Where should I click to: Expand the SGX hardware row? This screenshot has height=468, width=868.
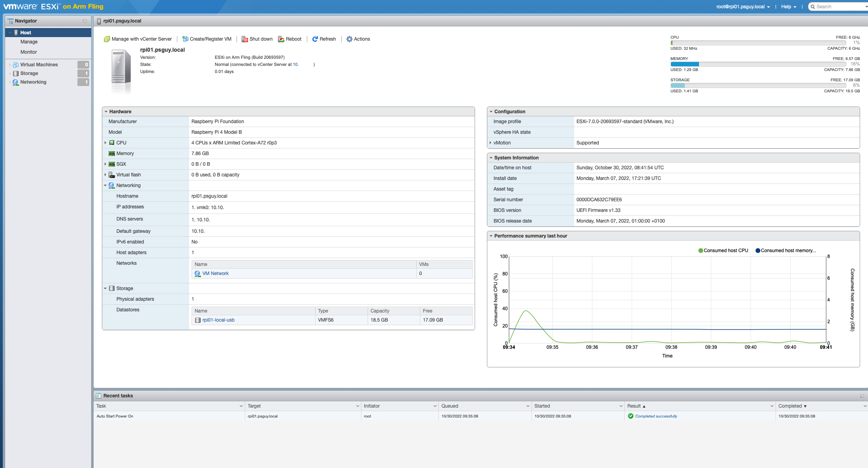[105, 164]
